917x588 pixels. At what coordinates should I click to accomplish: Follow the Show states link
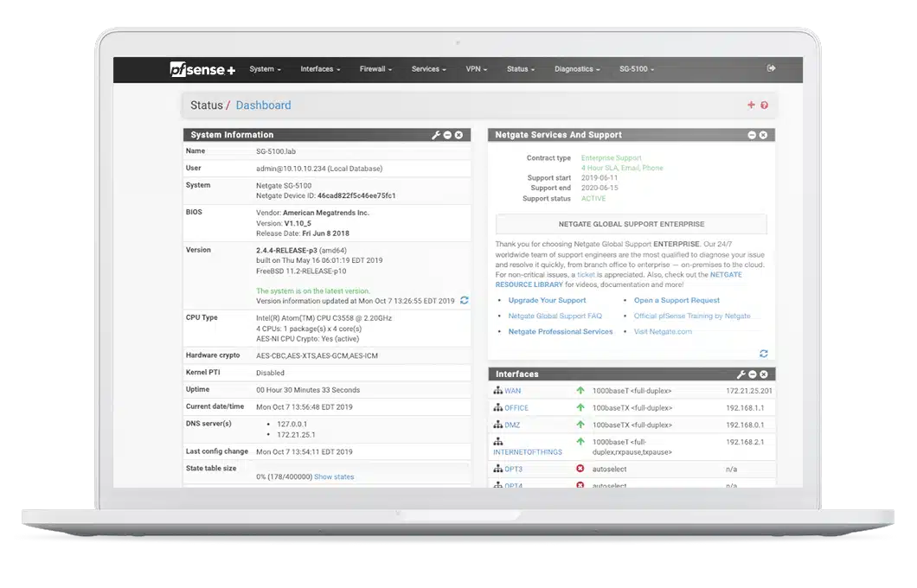(334, 477)
